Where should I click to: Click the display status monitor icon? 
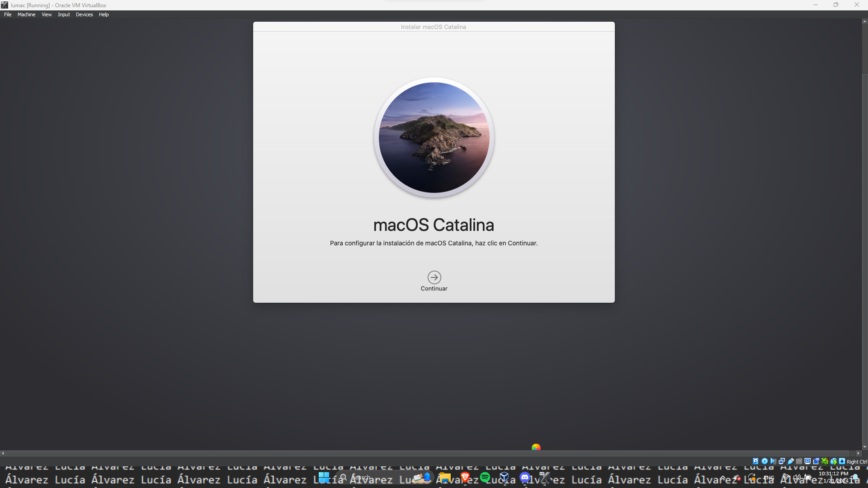(x=807, y=461)
